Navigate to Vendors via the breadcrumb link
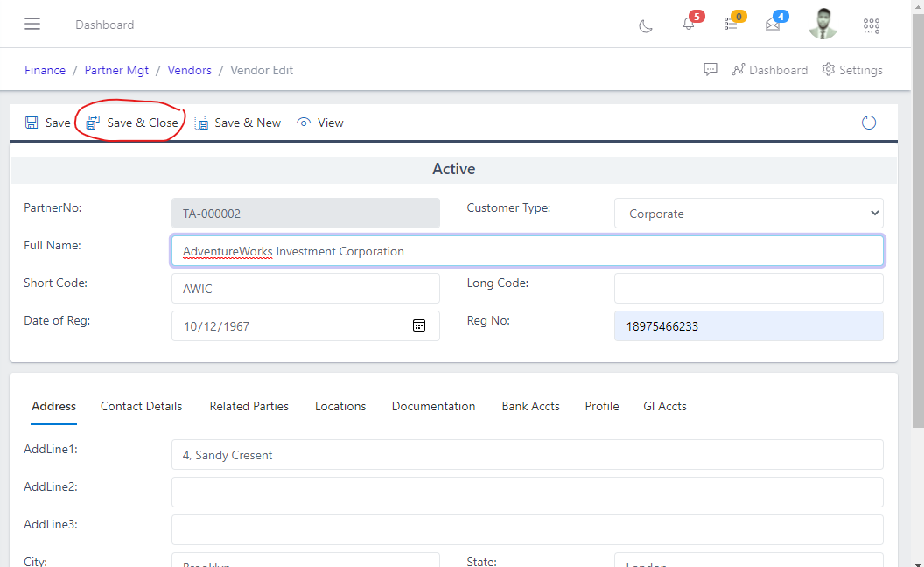Viewport: 924px width, 567px height. click(x=189, y=70)
